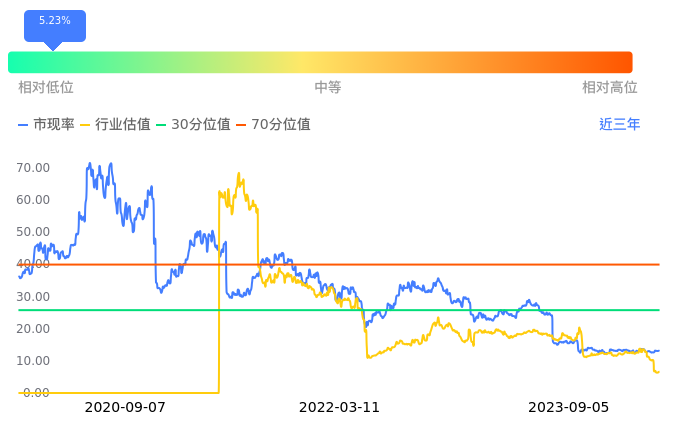Click the 0.00 y-axis baseline label
Viewport: 686px width, 442px height.
35,393
